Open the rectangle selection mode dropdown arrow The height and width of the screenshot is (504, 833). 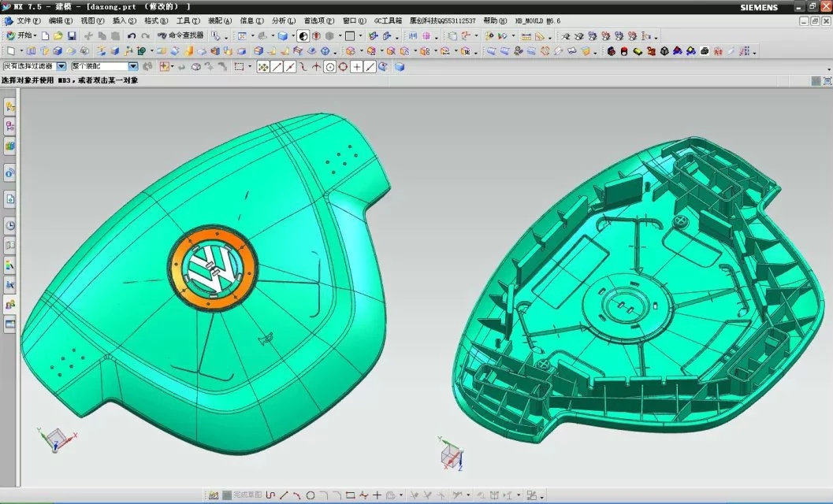tap(250, 67)
